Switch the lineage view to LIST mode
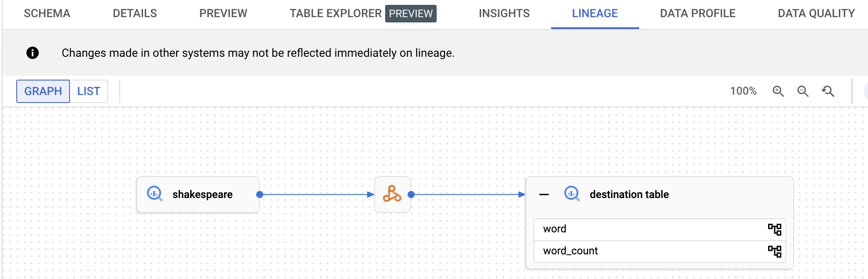Viewport: 868px width, 279px height. [x=89, y=91]
